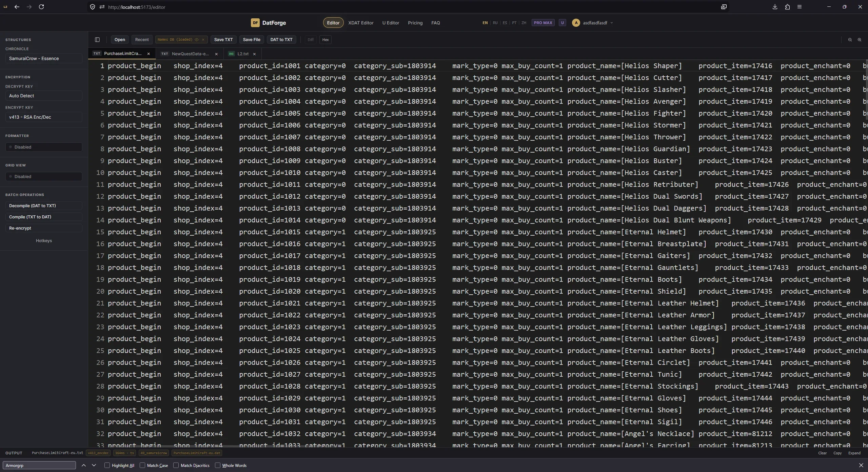Zoom out the editor text
Screen dimensions: 868x472
850,40
